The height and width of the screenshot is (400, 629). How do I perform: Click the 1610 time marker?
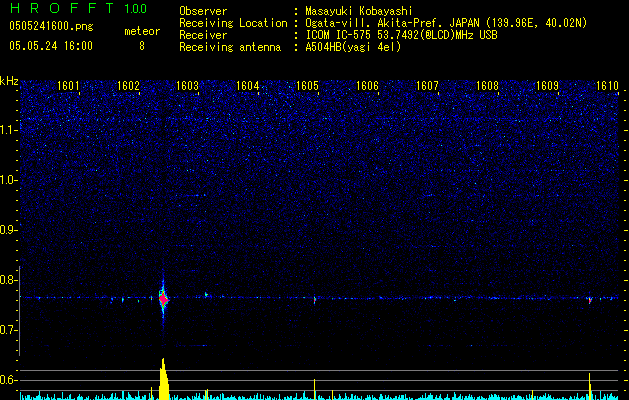[x=607, y=86]
